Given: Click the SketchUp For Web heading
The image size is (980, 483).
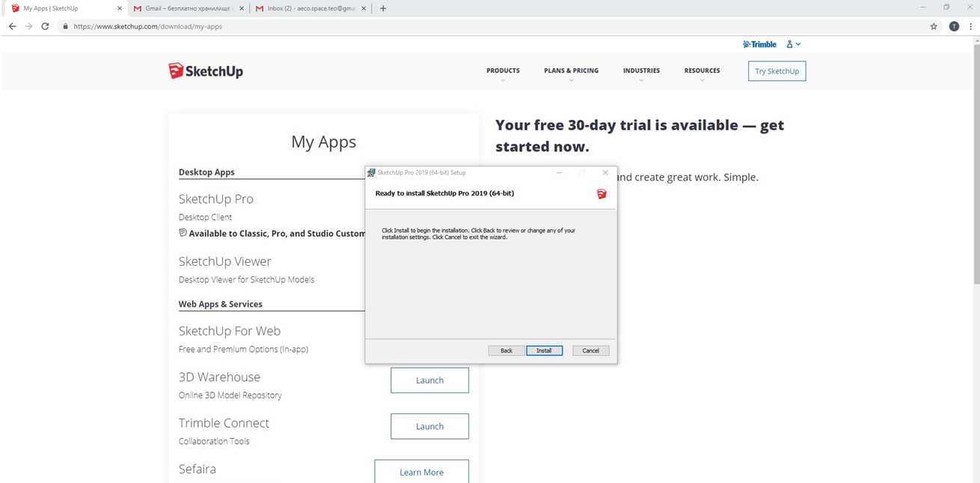Looking at the screenshot, I should tap(229, 331).
